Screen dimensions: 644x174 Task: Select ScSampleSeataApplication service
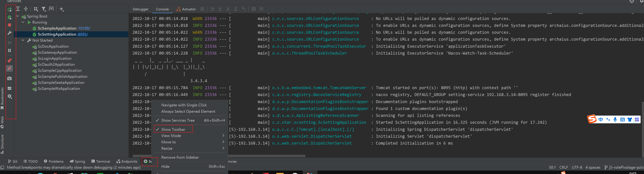[x=61, y=82]
